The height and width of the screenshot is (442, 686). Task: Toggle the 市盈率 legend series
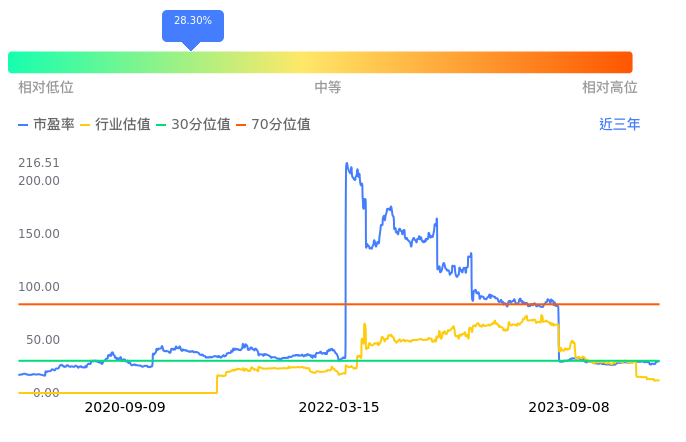[46, 125]
